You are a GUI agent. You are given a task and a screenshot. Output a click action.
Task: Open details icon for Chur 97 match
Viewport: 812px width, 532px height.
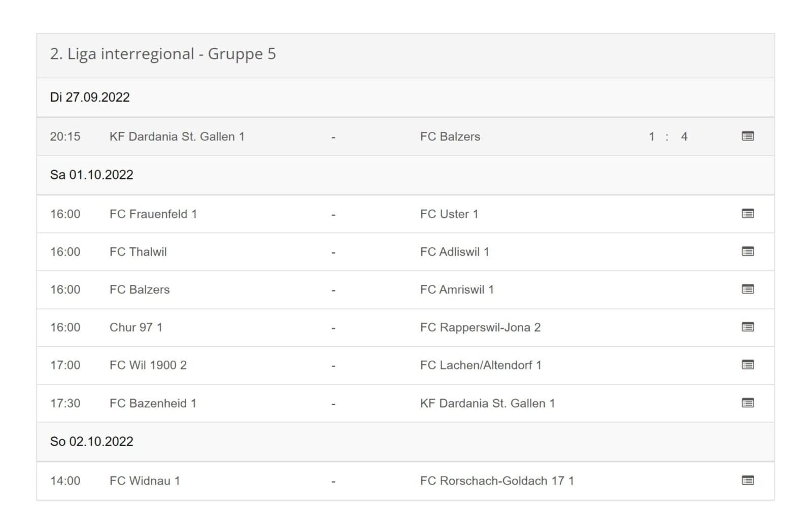click(748, 327)
